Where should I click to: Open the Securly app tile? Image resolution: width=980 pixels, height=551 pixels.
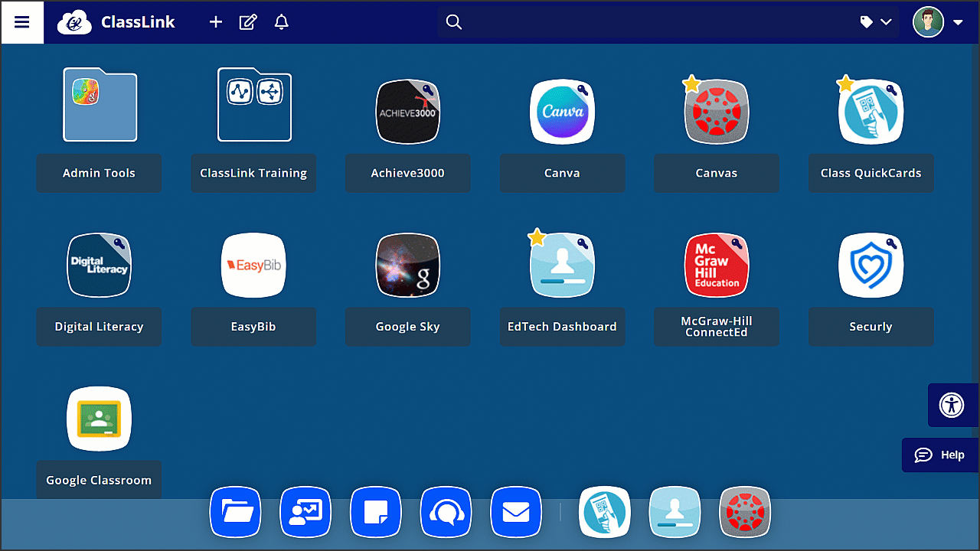click(x=871, y=265)
